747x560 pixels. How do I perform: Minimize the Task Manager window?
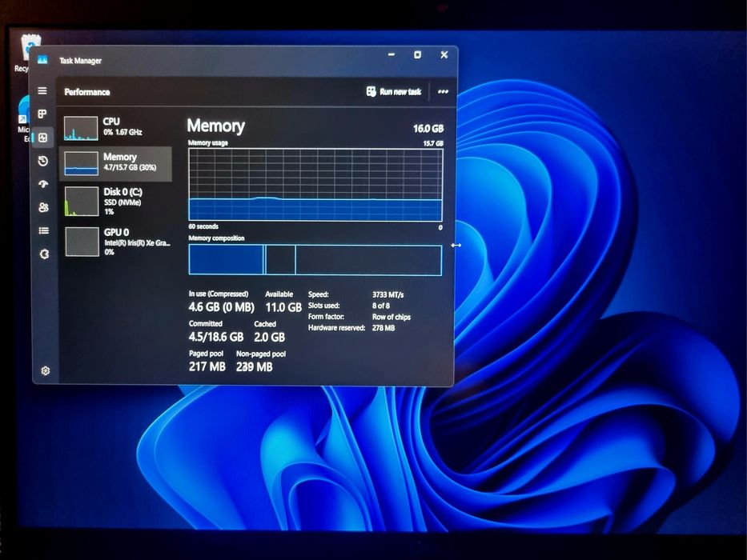[x=392, y=54]
